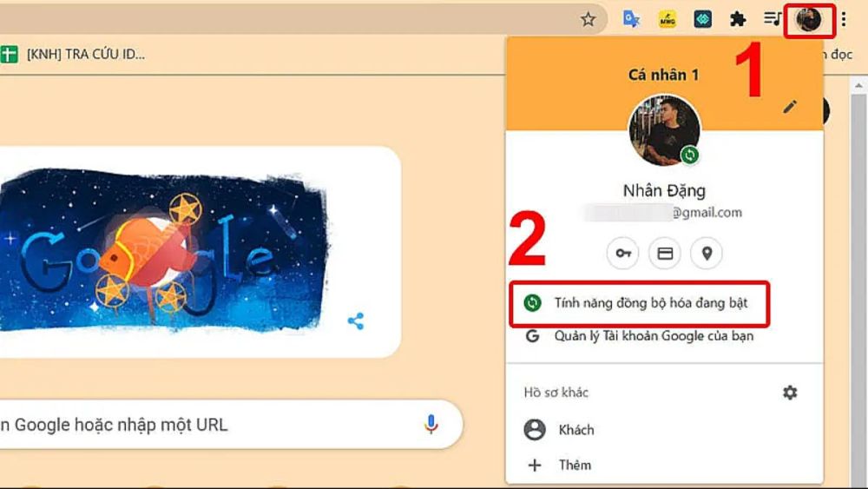
Task: Click the green Sheets icon in bookmarks bar
Action: pyautogui.click(x=9, y=54)
